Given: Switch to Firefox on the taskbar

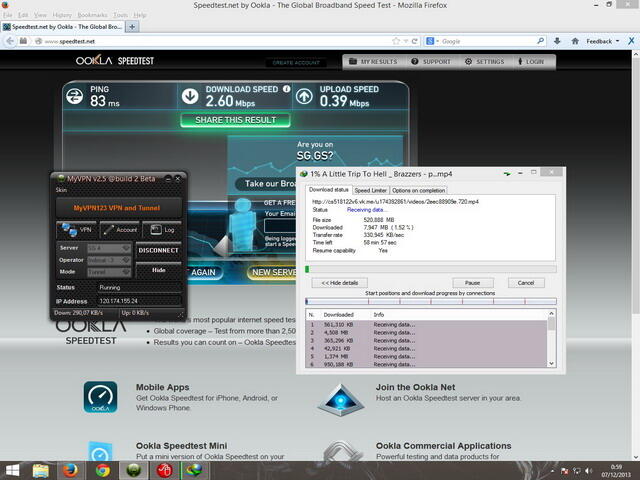Looking at the screenshot, I should tap(71, 471).
